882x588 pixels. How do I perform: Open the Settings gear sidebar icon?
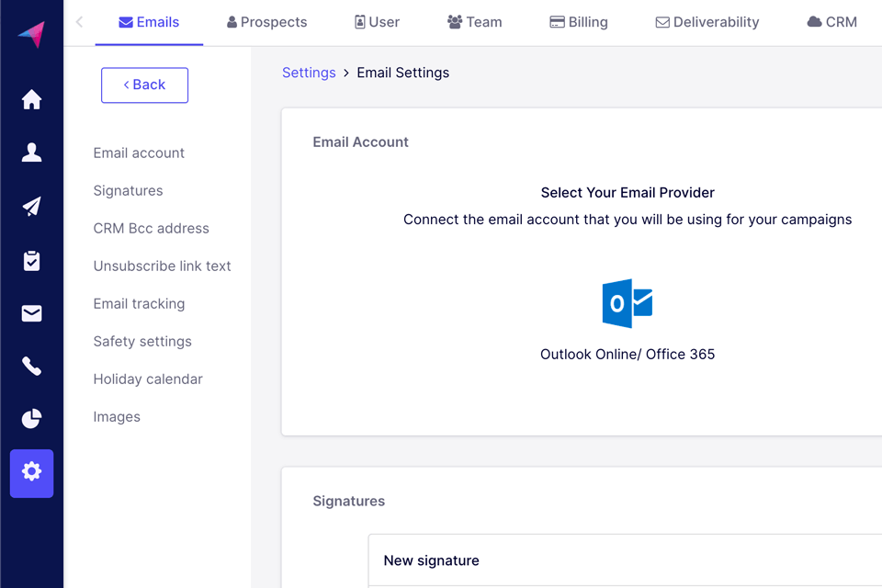[x=31, y=473]
